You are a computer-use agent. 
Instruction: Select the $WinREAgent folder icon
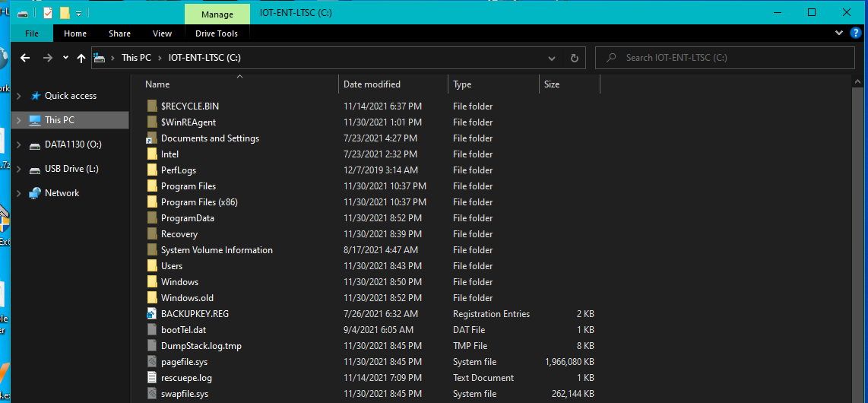152,122
